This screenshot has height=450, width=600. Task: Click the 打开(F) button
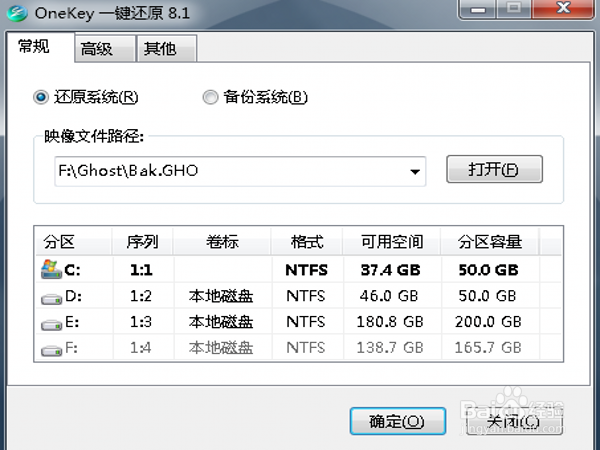pos(494,169)
